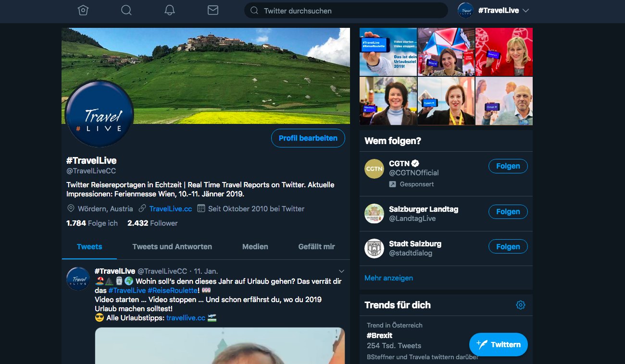Screen dimensions: 625x364
Task: Click the Twittern compose button
Action: [499, 344]
